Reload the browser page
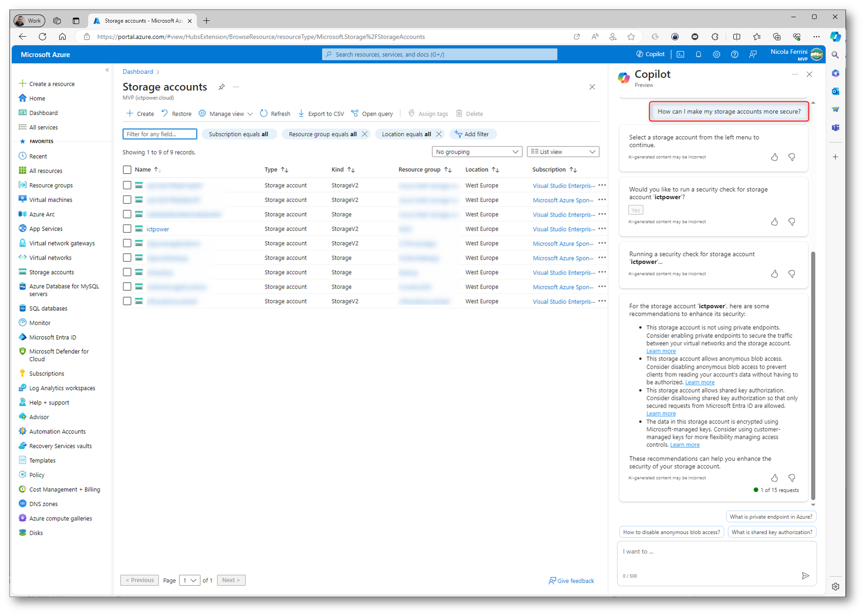The height and width of the screenshot is (616, 865). (x=43, y=37)
